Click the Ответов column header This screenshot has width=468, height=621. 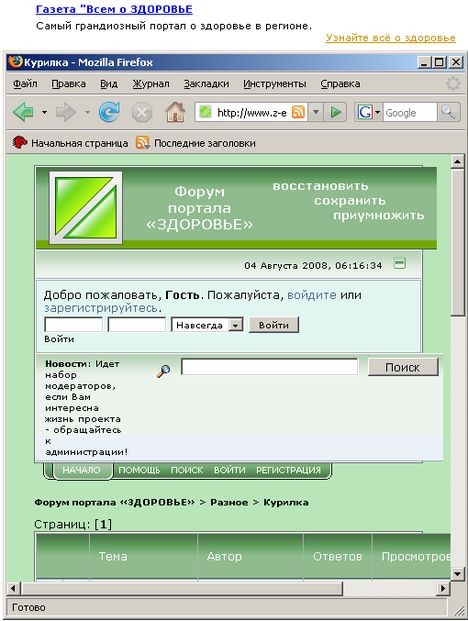click(338, 556)
